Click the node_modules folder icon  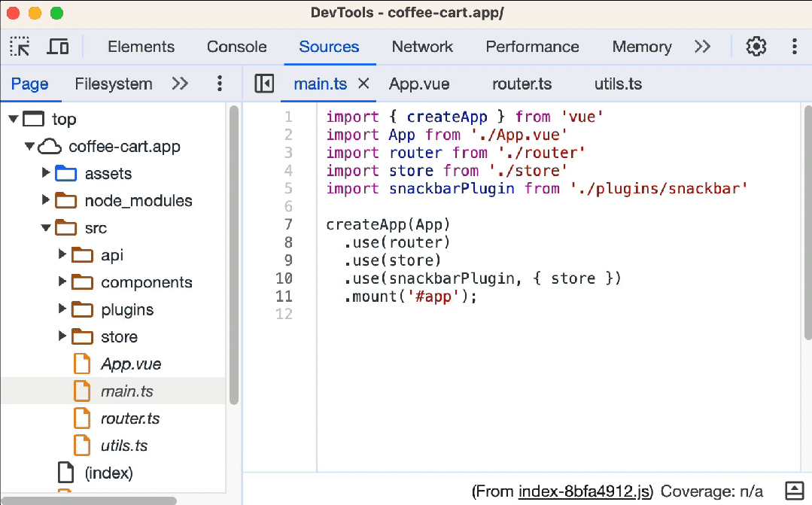[65, 200]
